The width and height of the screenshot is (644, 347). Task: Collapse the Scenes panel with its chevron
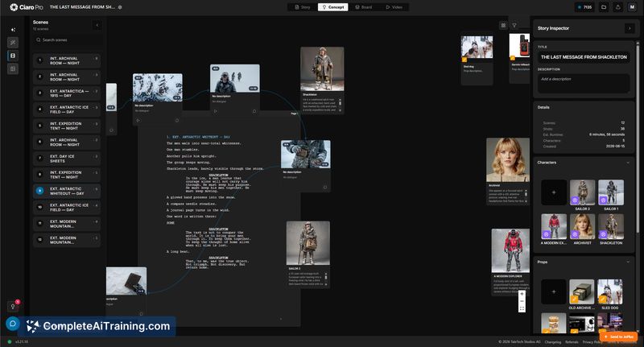pyautogui.click(x=97, y=25)
